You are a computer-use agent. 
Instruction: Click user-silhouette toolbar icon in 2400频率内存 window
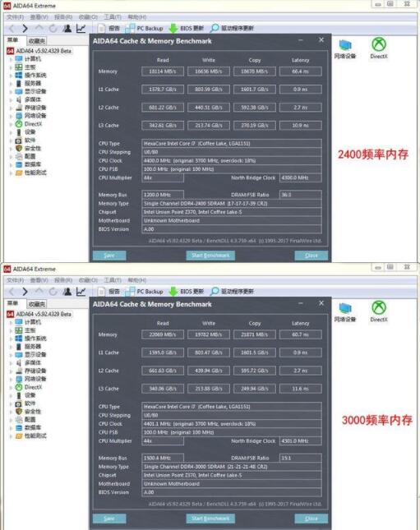(67, 29)
